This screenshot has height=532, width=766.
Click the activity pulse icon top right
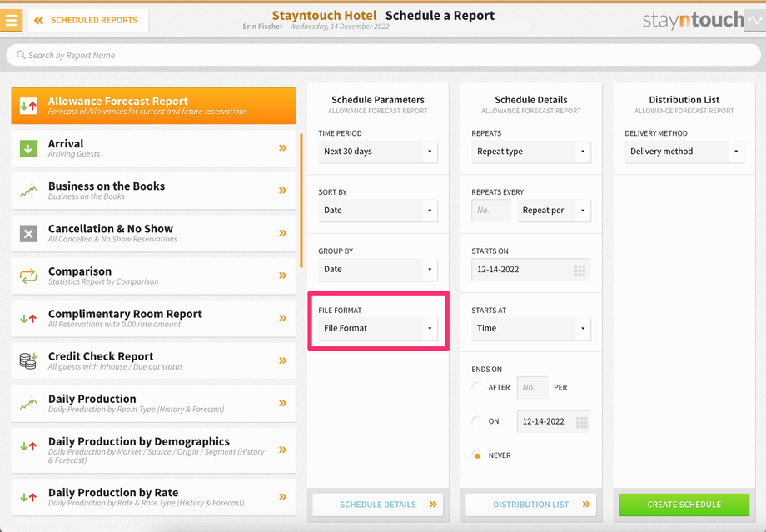pos(755,21)
